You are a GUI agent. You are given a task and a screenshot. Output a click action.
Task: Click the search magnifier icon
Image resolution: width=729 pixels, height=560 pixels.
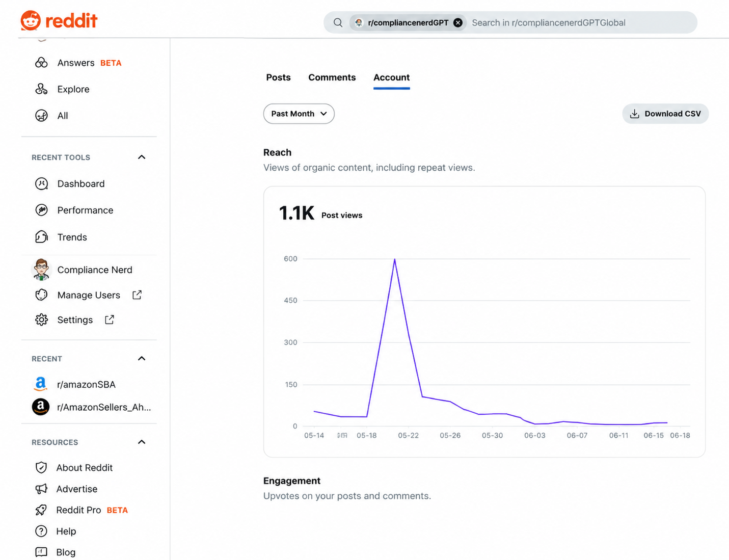(338, 22)
